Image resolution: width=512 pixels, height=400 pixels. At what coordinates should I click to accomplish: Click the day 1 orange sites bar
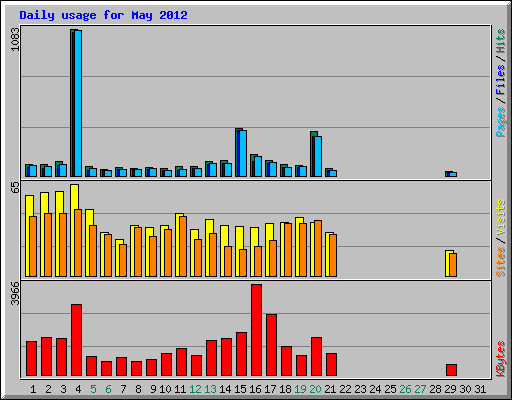tap(33, 246)
